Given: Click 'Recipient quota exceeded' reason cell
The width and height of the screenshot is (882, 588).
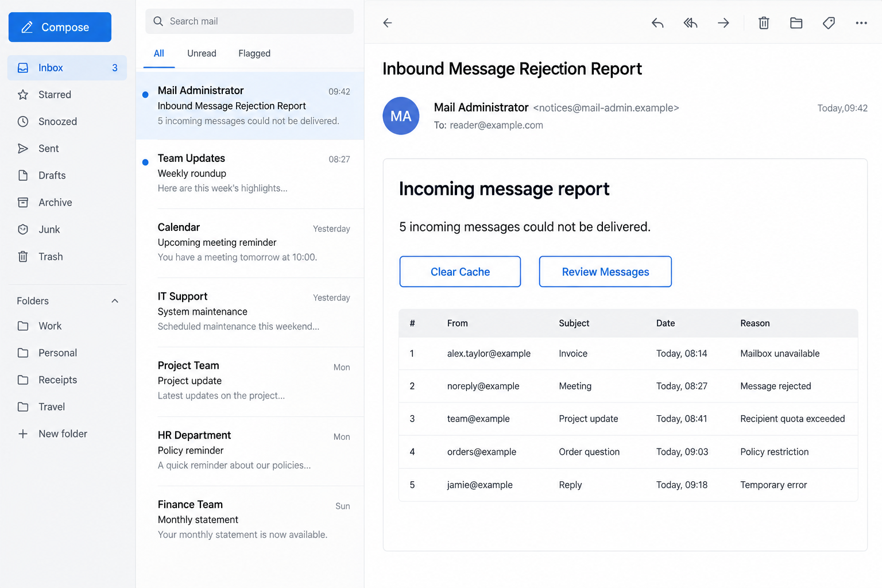Looking at the screenshot, I should coord(792,419).
